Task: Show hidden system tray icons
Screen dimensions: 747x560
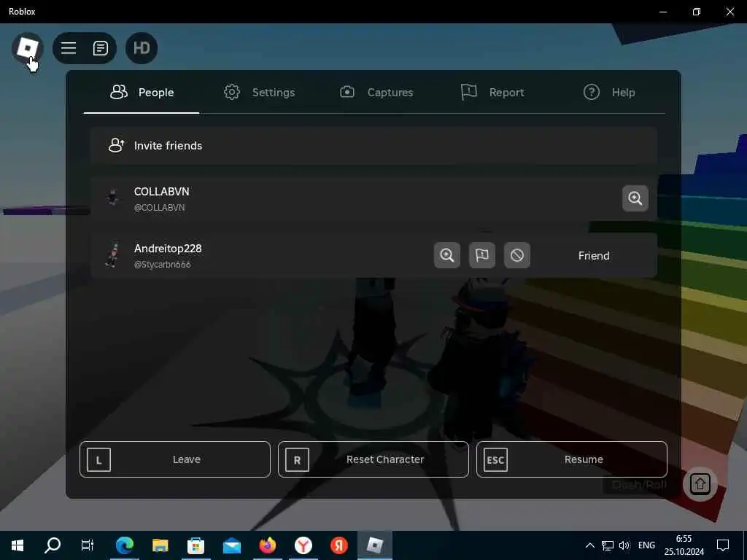Action: pyautogui.click(x=589, y=545)
